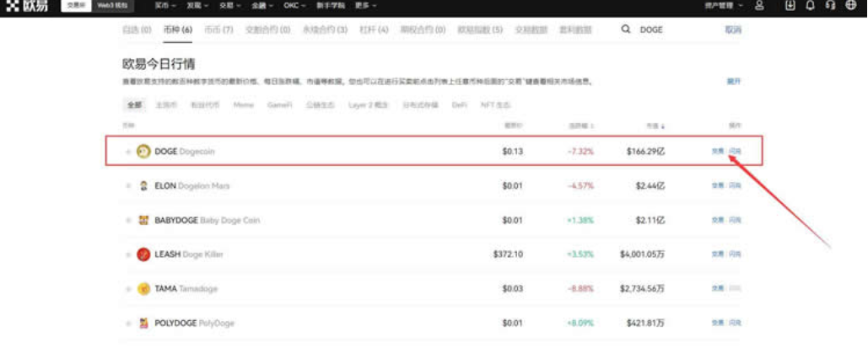Viewport: 868px width, 348px height.
Task: Expand the 发现 dropdown in top navigation
Action: 197,6
